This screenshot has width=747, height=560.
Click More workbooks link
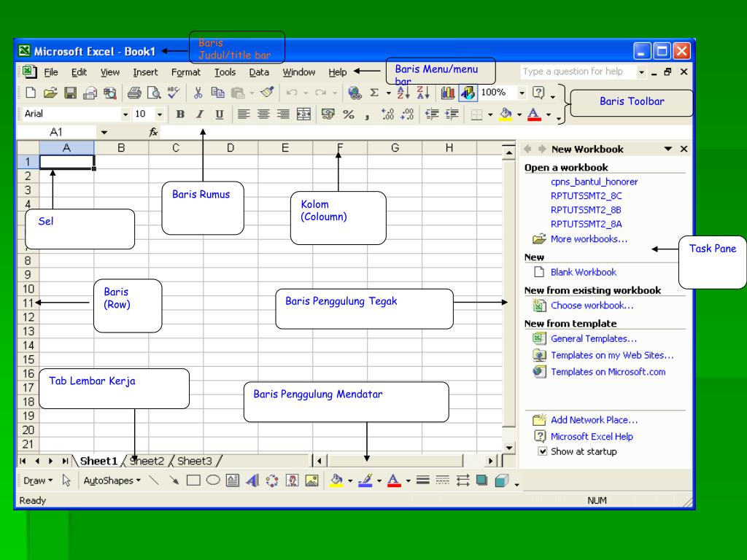point(589,239)
